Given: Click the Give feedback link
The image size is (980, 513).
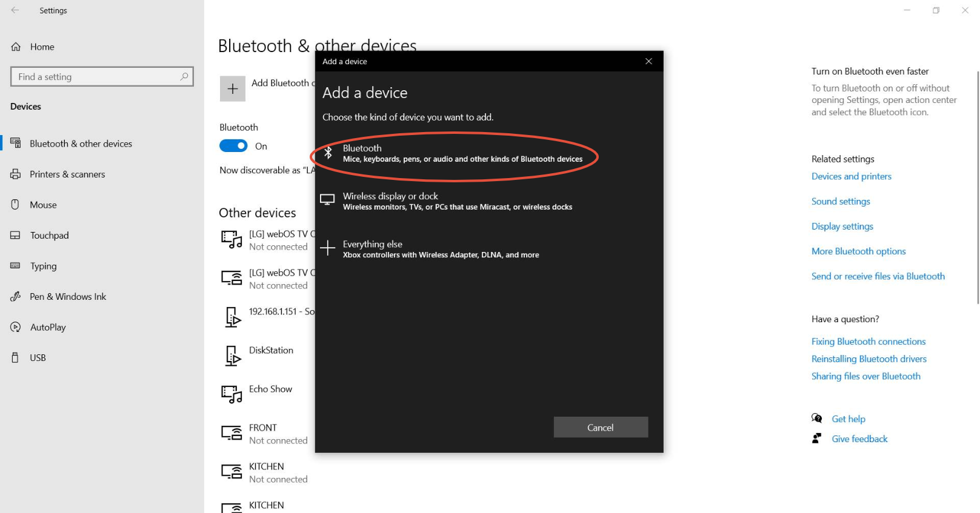Looking at the screenshot, I should [859, 439].
